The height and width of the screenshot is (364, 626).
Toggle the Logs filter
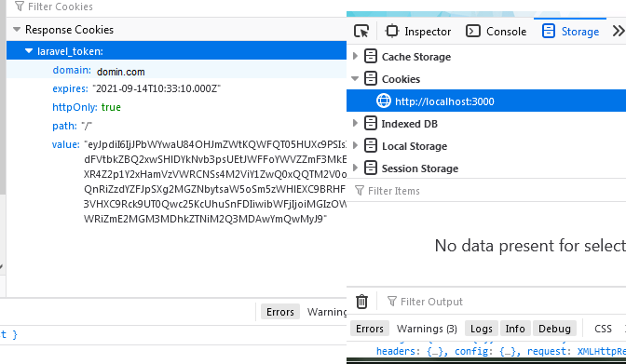coord(481,329)
